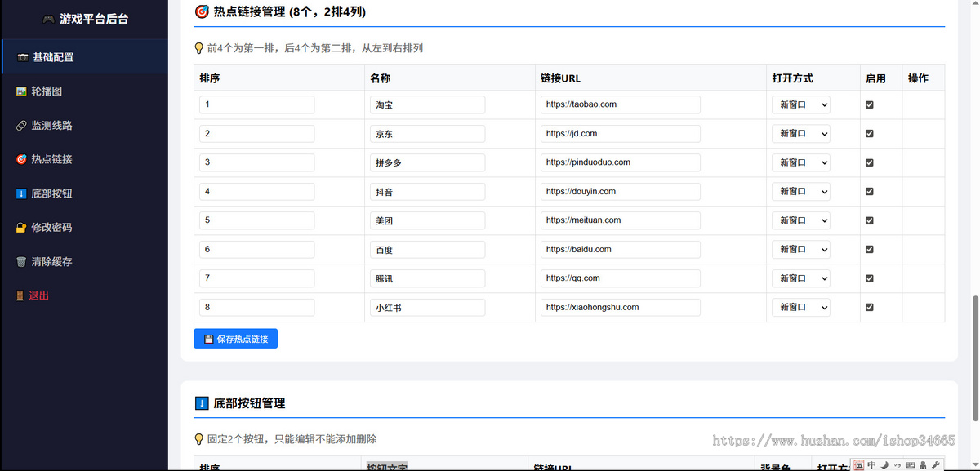The image size is (980, 471).
Task: Open 打开方式 dropdown for 小红书 row
Action: pyautogui.click(x=801, y=307)
